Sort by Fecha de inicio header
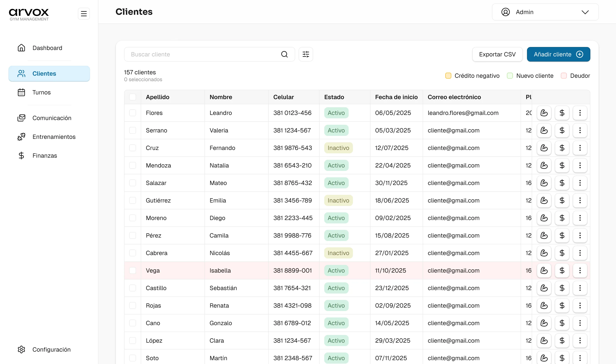616x364 pixels. pos(396,97)
